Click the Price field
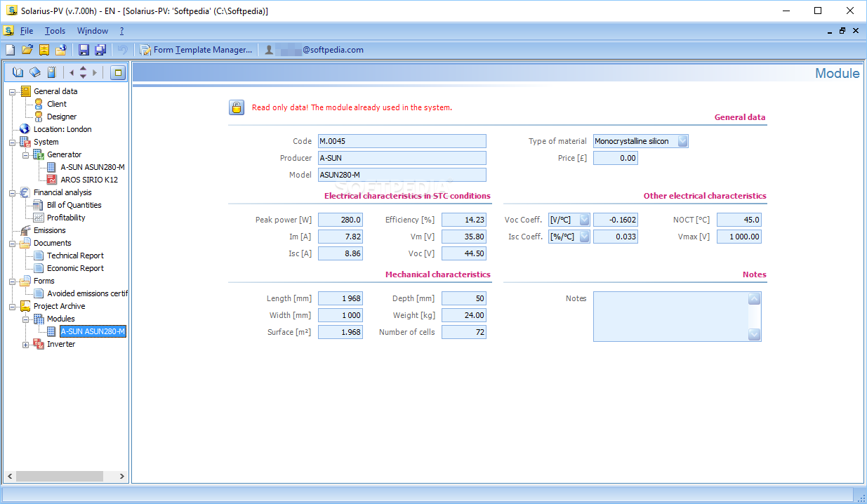Screen dimensions: 867x504 [x=616, y=158]
